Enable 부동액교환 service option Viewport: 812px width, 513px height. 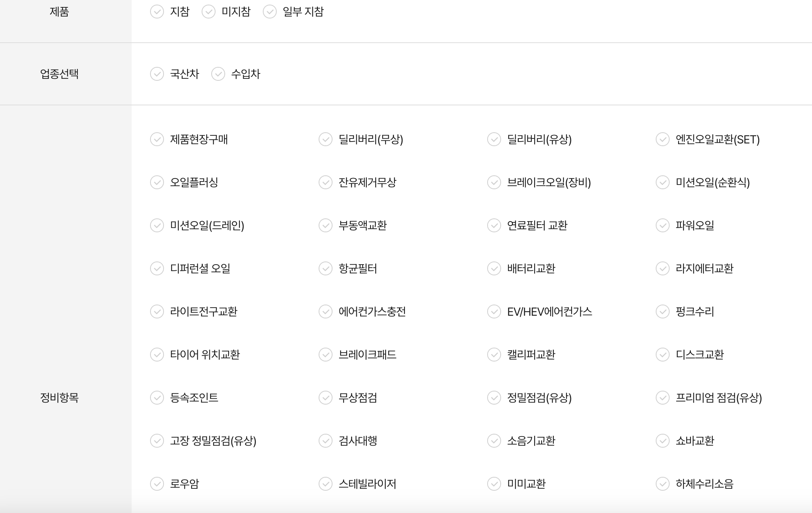click(325, 226)
